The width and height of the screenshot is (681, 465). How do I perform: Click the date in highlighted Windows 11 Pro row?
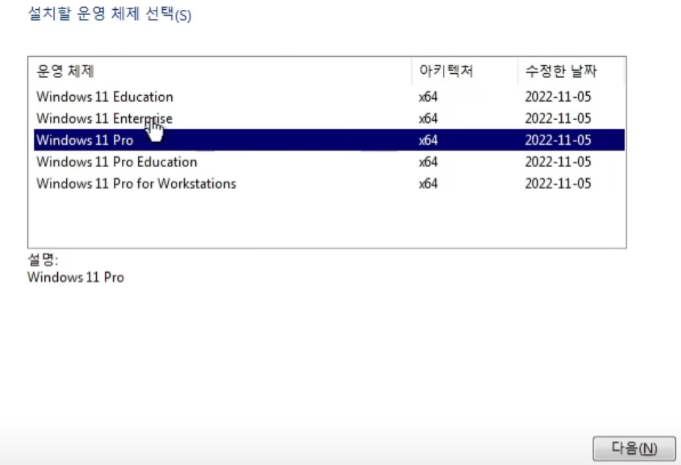point(558,140)
